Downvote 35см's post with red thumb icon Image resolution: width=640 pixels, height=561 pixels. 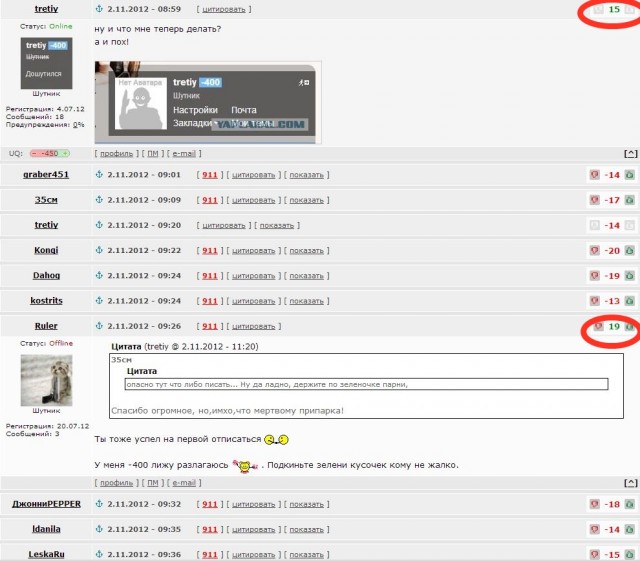tap(595, 200)
